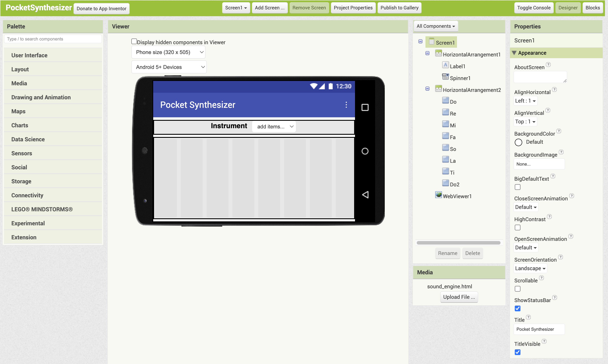Screen dimensions: 608x364
Task: Click the Label1 component icon
Action: (x=445, y=65)
